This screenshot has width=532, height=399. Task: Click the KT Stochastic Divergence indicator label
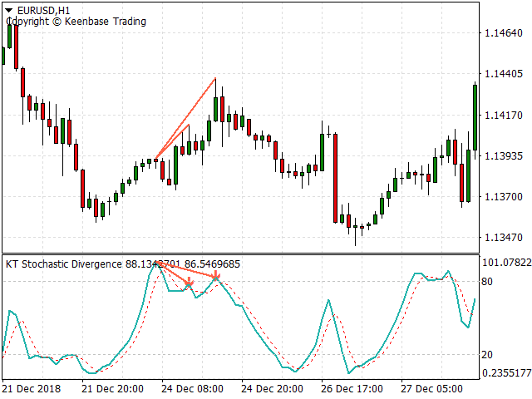pos(64,264)
